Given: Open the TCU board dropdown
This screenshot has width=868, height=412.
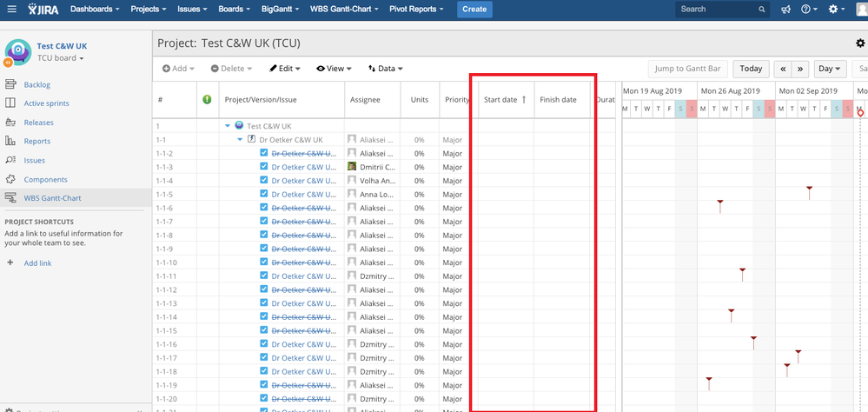Looking at the screenshot, I should pos(60,58).
